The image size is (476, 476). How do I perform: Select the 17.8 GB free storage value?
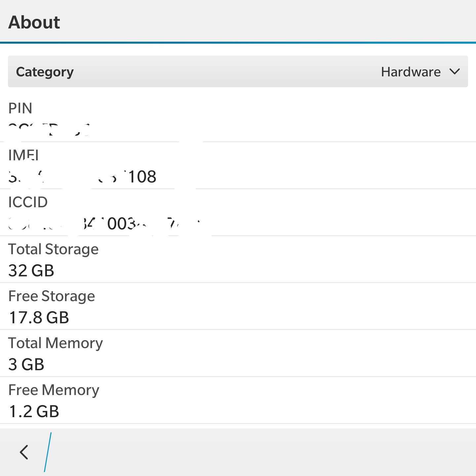39,318
